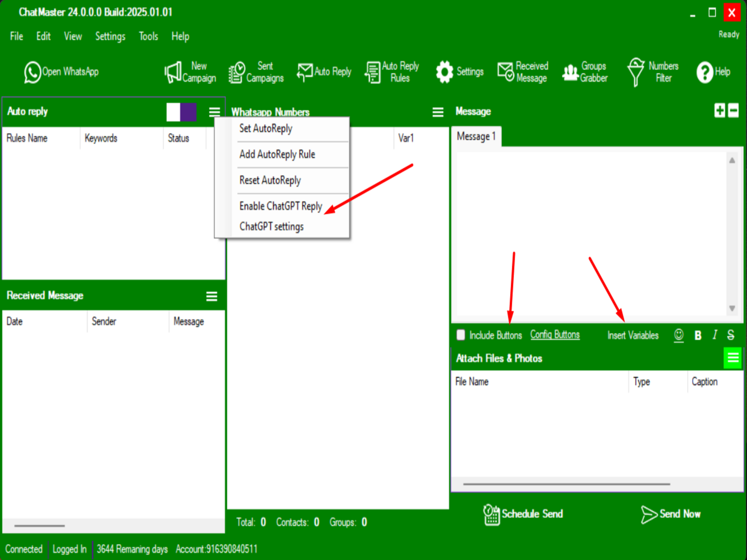Sort by Rules Name column header
Viewport: 747px width, 560px height.
click(x=27, y=139)
